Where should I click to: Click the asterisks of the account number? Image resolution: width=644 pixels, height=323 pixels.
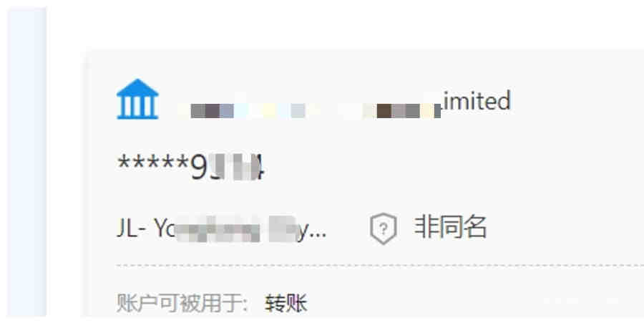(x=153, y=163)
